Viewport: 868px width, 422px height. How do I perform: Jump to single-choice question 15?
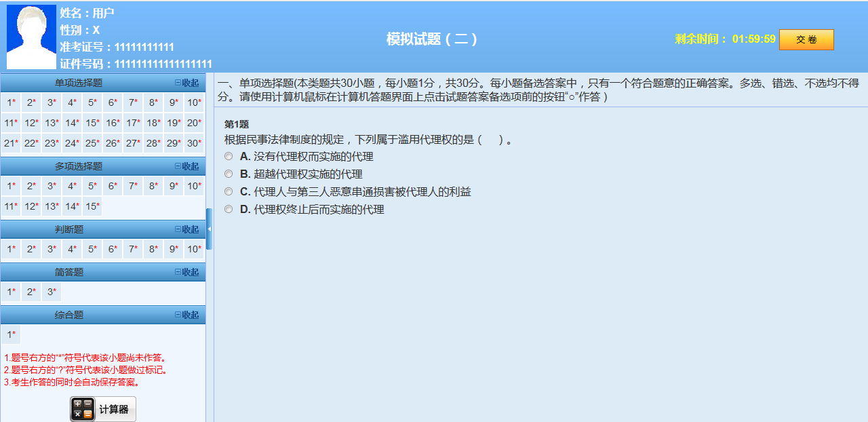pos(92,124)
